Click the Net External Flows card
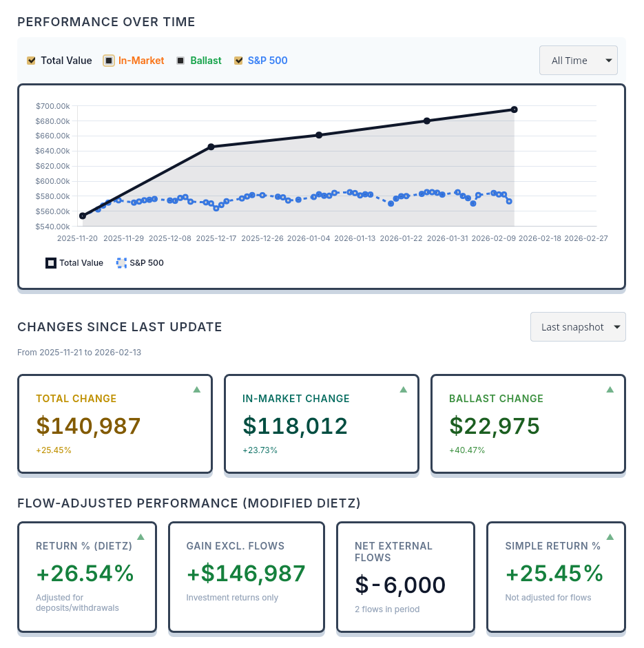644x648 pixels. click(x=405, y=577)
